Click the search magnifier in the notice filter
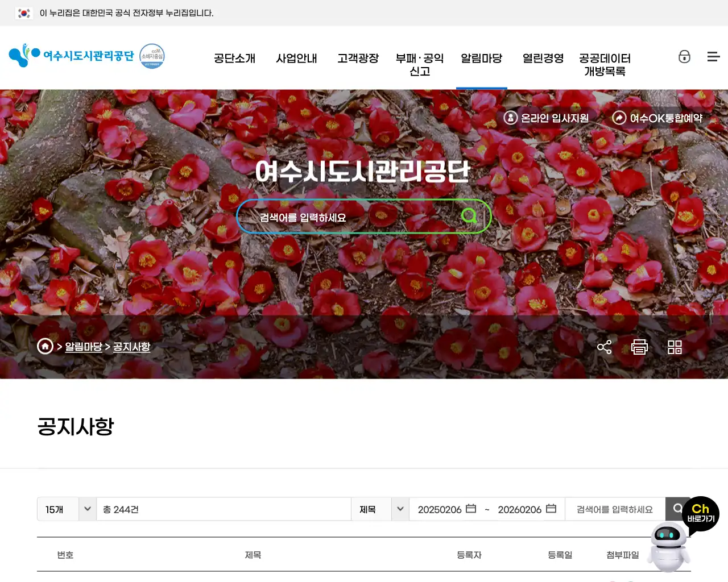The height and width of the screenshot is (582, 728). pos(678,509)
